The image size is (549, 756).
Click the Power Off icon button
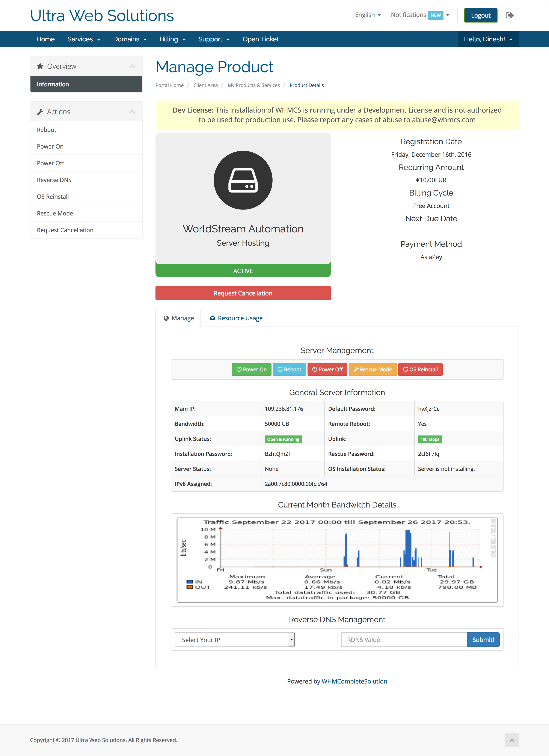tap(315, 369)
